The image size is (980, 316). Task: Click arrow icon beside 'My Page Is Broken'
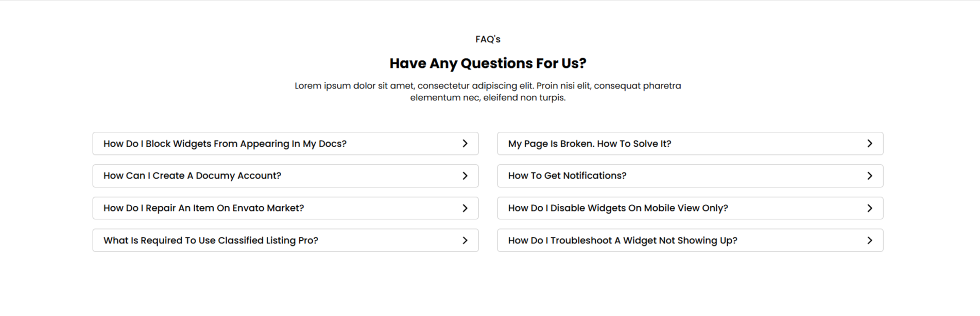click(870, 144)
